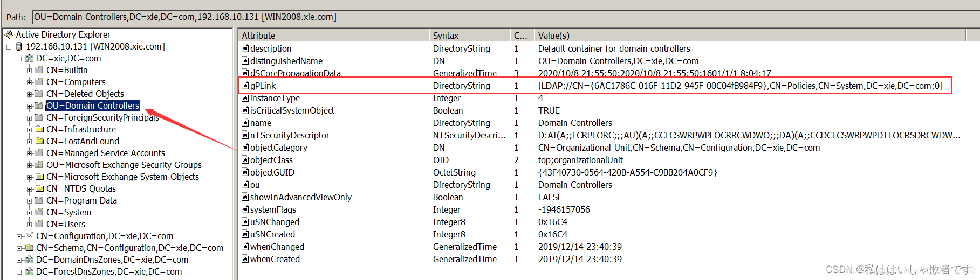Click the icon beside CN=Deleted Objects
The height and width of the screenshot is (280, 980).
(x=39, y=94)
